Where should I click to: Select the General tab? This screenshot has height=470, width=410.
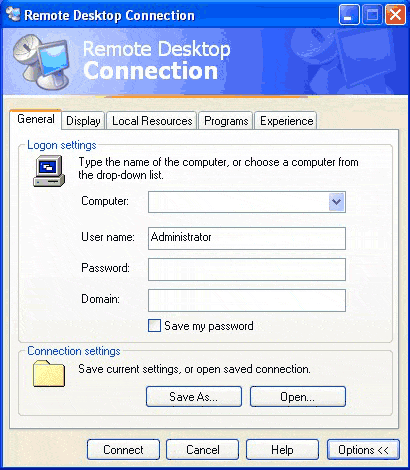[x=36, y=119]
